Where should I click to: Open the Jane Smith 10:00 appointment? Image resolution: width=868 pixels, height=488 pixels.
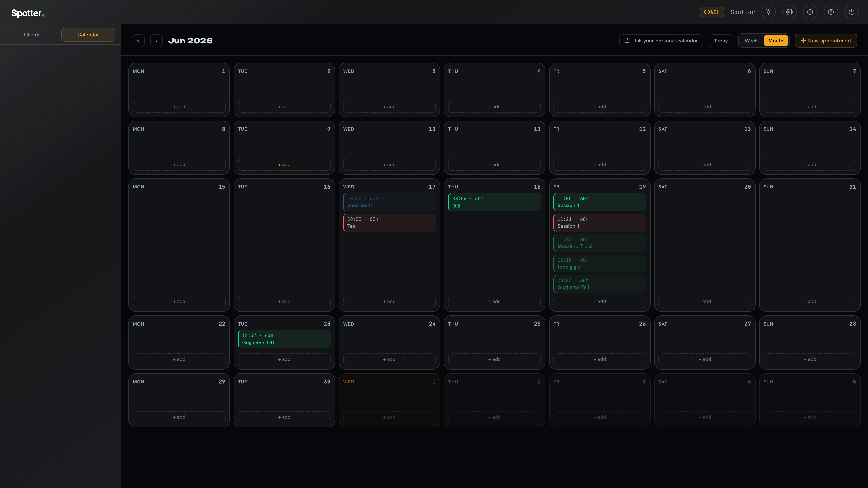pos(389,202)
